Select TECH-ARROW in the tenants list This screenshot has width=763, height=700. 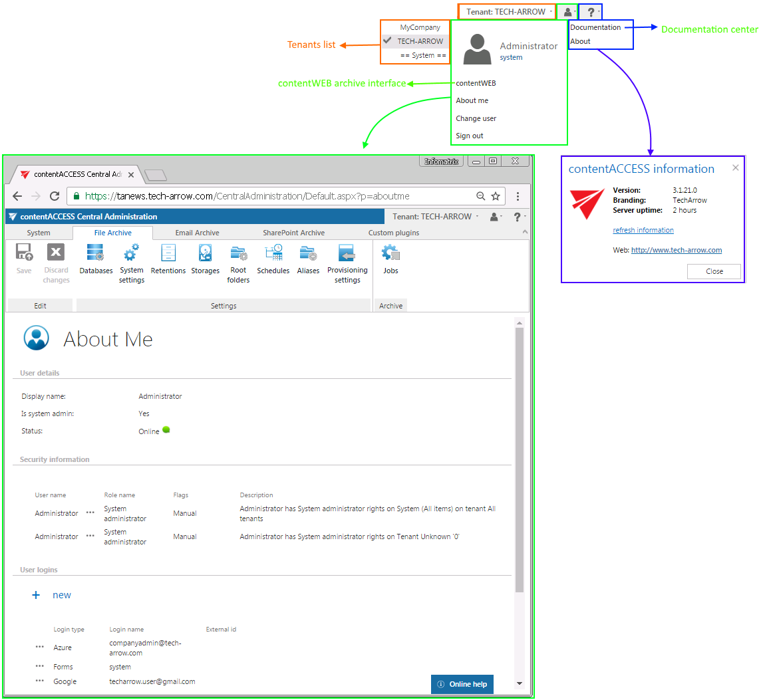coord(415,41)
